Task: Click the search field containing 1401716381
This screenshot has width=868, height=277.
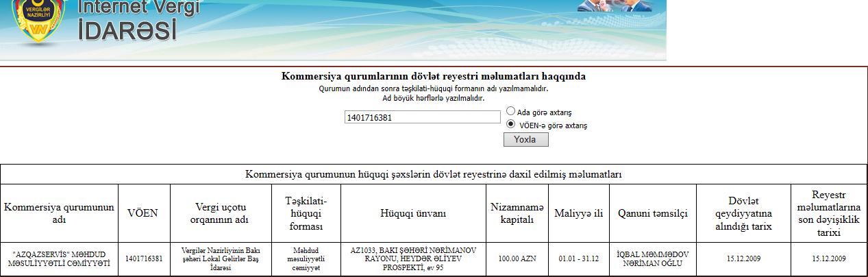Action: [x=422, y=117]
